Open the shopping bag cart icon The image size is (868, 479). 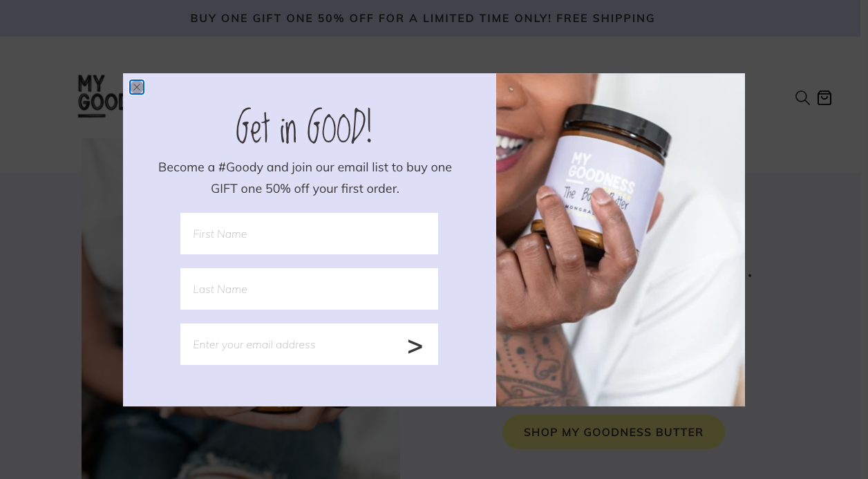coord(824,97)
